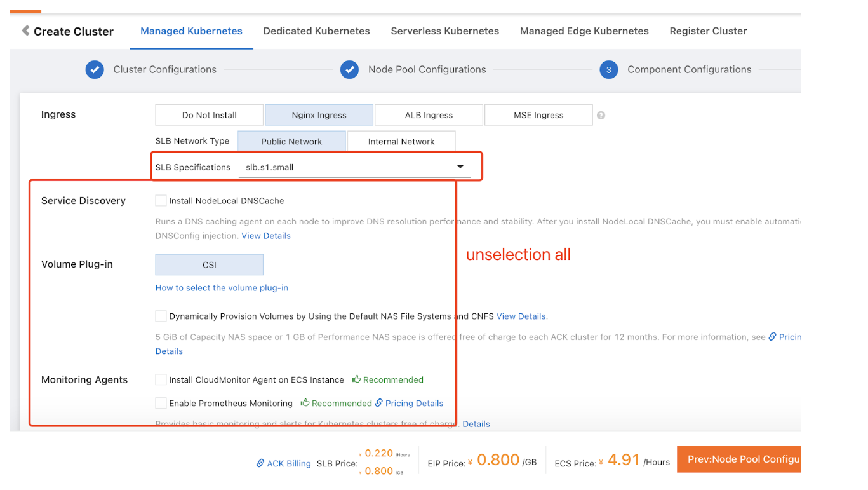The image size is (868, 490).
Task: Click the thumbs-up Recommended icon for CloudMonitor
Action: (x=356, y=379)
